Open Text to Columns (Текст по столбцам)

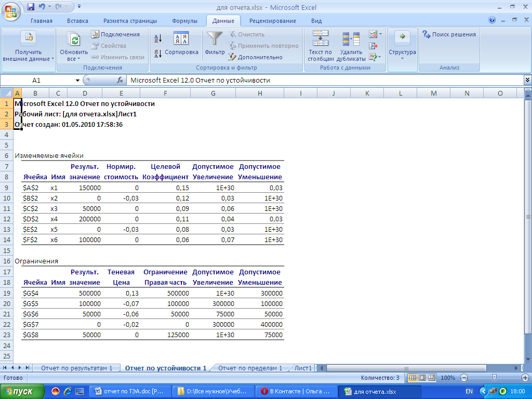click(x=320, y=46)
